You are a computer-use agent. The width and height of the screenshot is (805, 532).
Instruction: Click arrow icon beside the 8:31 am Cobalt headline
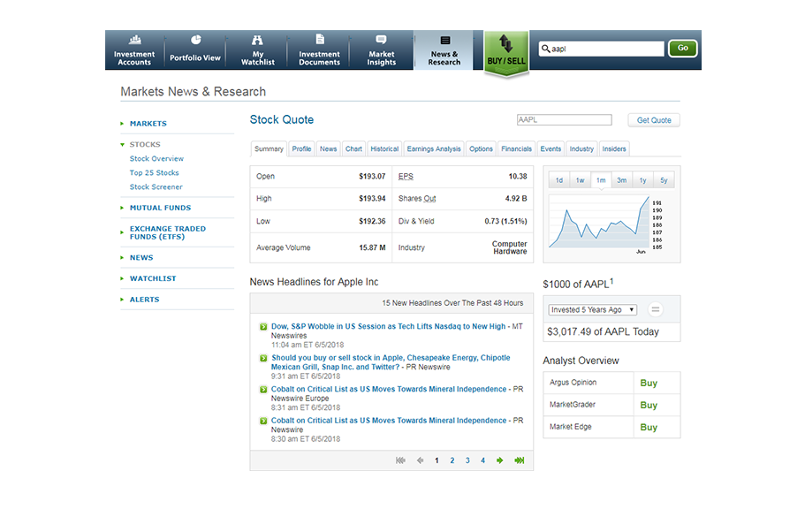pyautogui.click(x=263, y=389)
